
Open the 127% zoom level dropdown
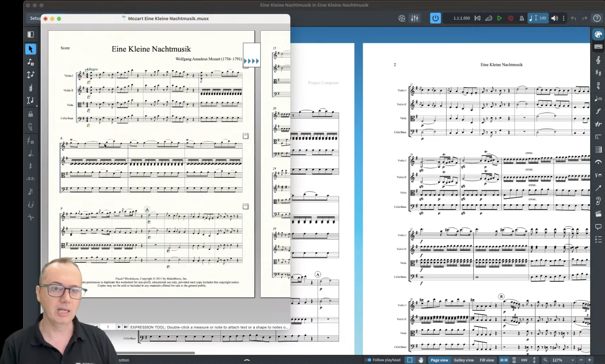point(563,360)
